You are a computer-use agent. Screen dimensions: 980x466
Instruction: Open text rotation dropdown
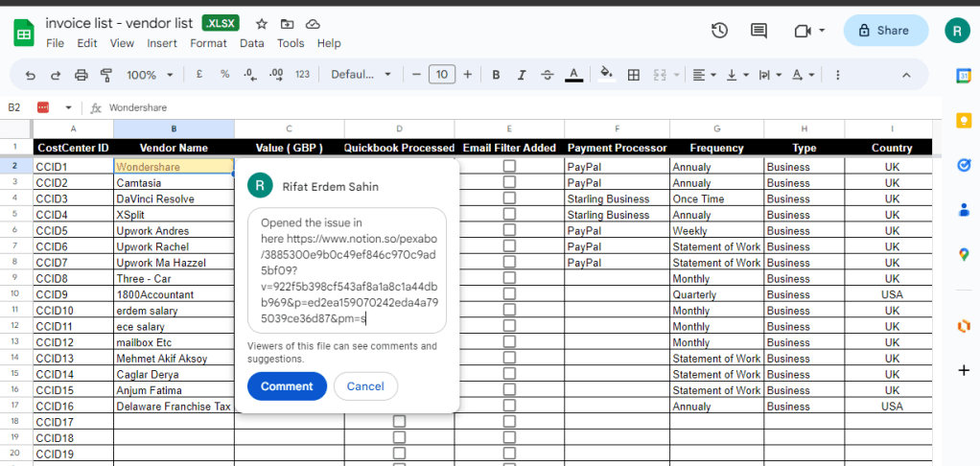804,75
